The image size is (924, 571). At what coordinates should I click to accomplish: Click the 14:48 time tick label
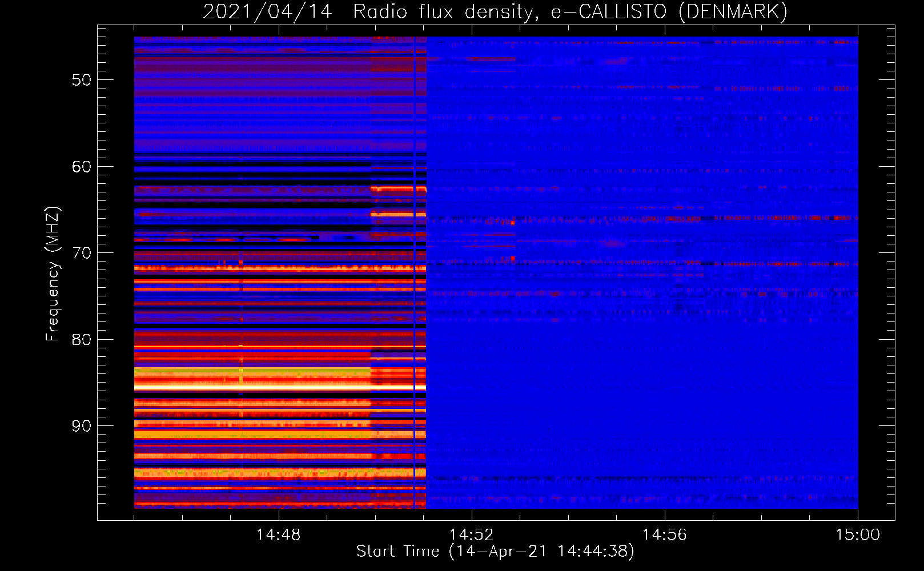pos(278,535)
